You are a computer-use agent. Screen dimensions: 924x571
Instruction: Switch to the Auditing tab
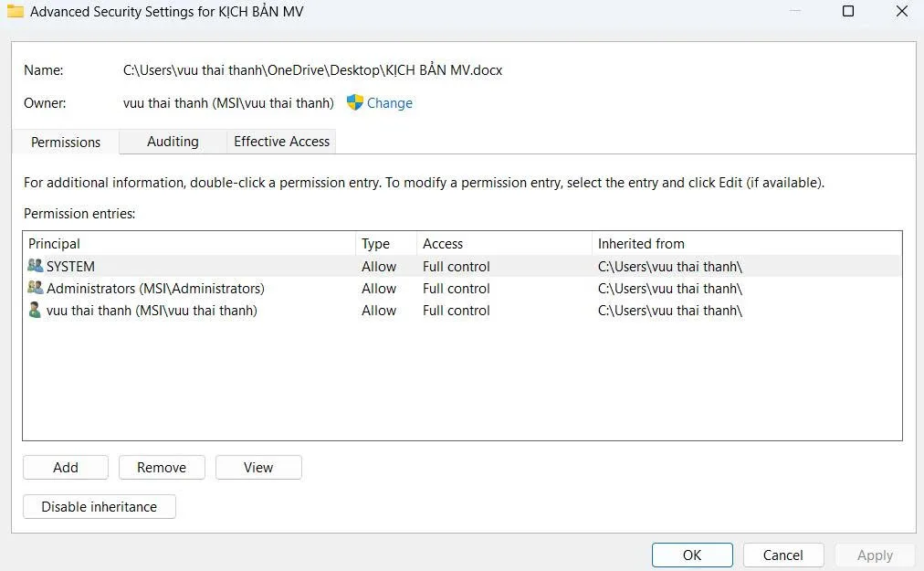click(x=173, y=142)
